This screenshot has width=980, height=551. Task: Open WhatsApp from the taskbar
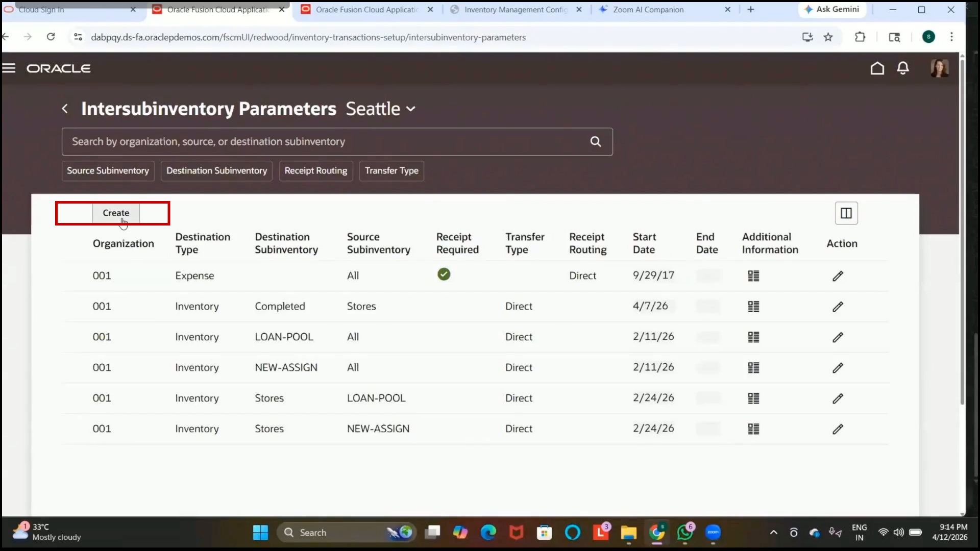pyautogui.click(x=685, y=533)
